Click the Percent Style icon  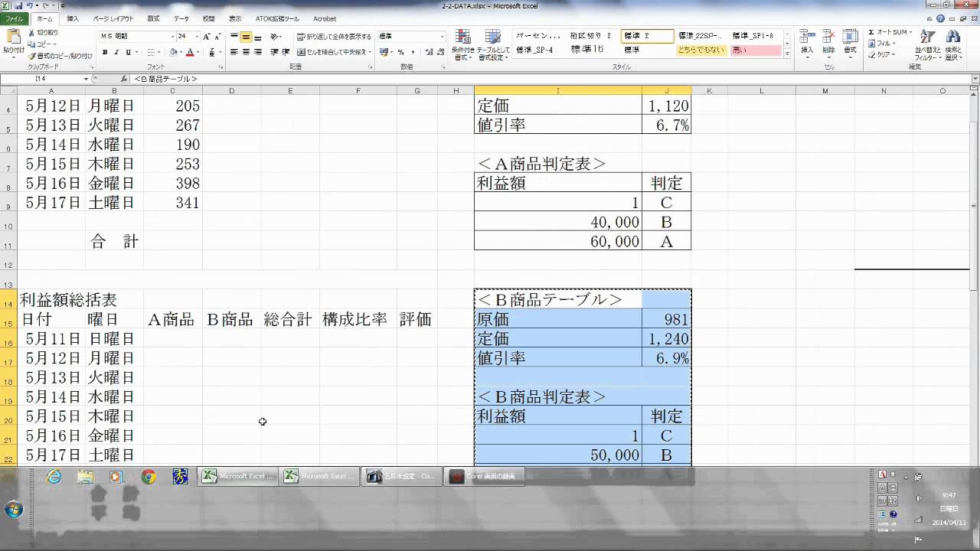pyautogui.click(x=400, y=52)
